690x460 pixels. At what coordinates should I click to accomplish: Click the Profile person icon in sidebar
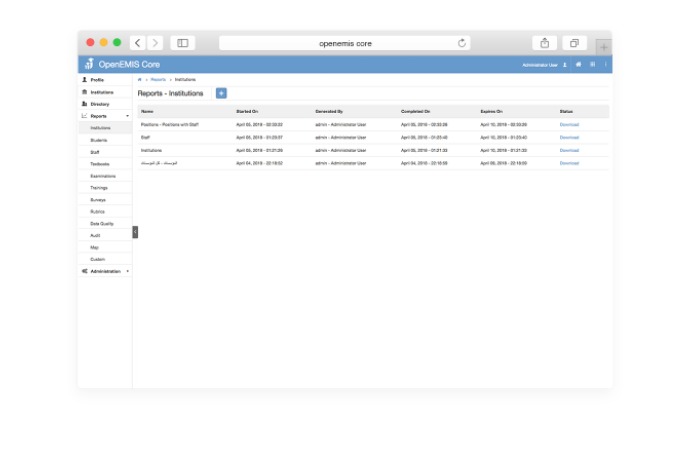[x=84, y=80]
